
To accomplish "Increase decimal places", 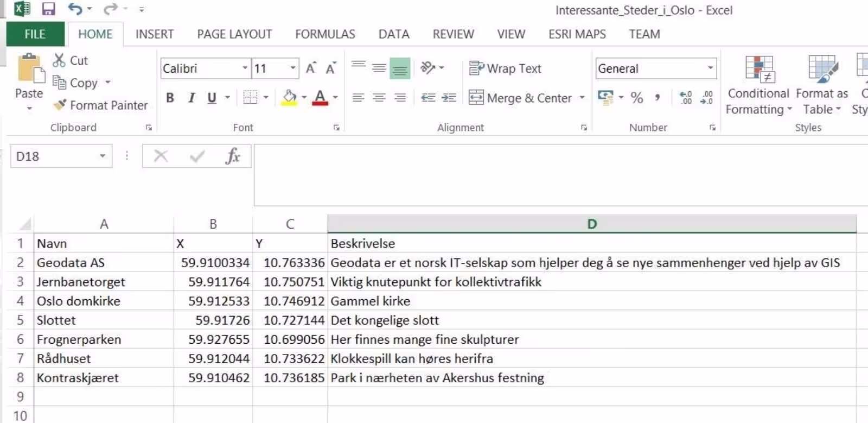I will point(686,98).
